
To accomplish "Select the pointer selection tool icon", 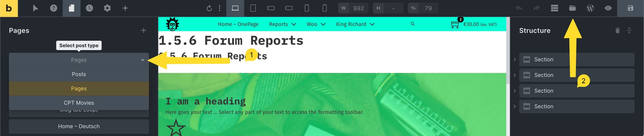I will tap(35, 8).
